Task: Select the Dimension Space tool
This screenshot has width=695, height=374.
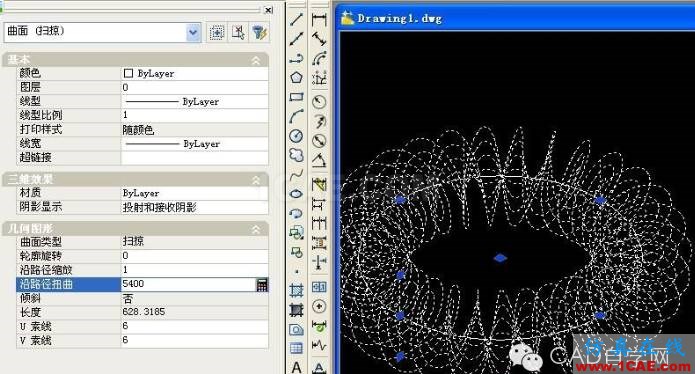Action: coord(319,242)
